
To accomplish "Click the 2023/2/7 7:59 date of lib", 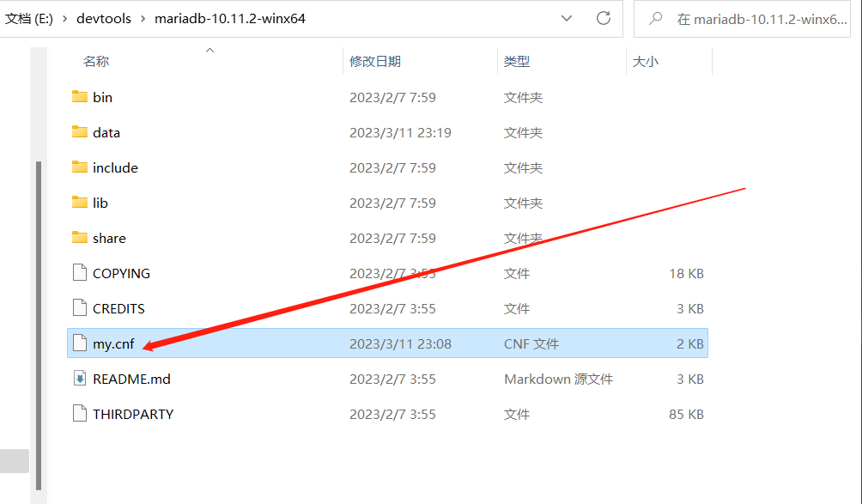I will pyautogui.click(x=392, y=203).
